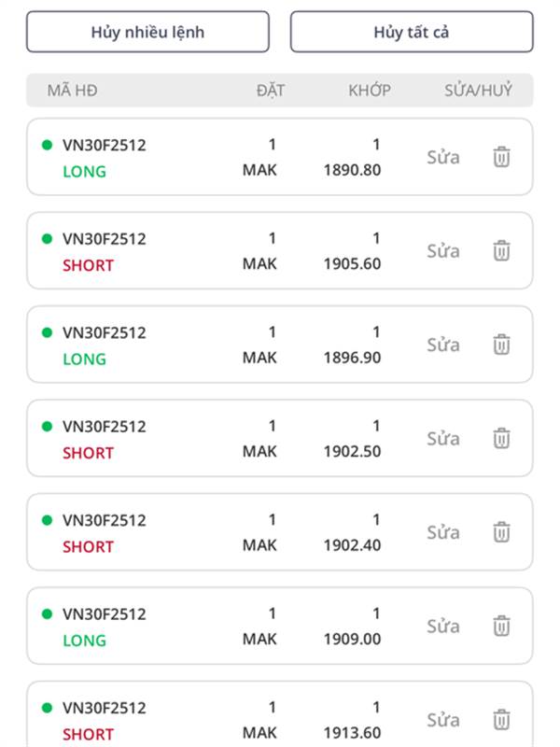Click the Hủy nhiều lệnh button
Viewport: 560px width, 747px height.
pyautogui.click(x=147, y=32)
